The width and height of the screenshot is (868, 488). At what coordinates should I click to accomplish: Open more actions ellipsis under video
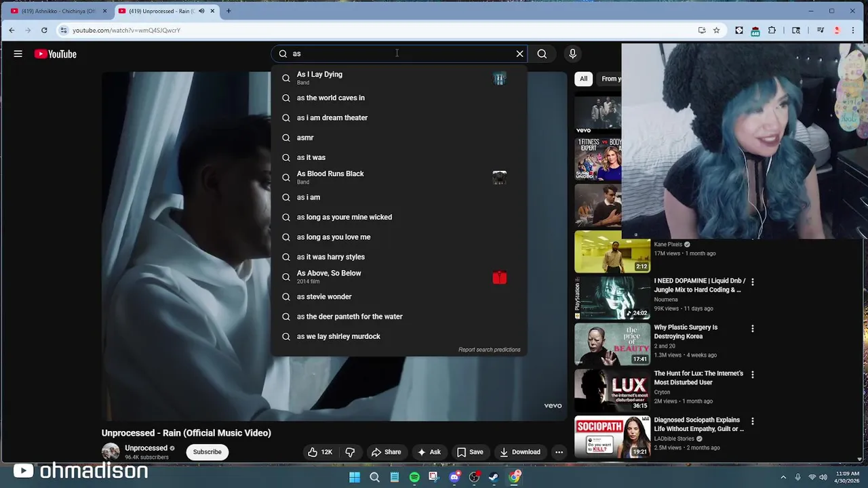pyautogui.click(x=559, y=452)
